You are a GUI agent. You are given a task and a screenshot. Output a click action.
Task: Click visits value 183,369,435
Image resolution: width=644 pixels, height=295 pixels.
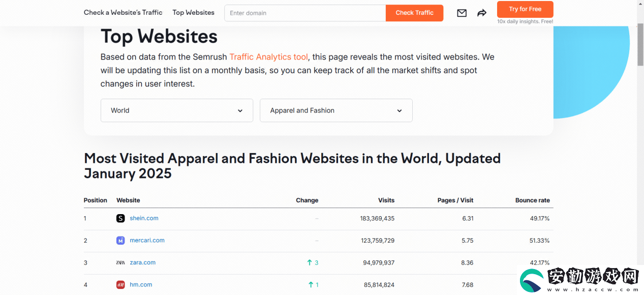pos(377,218)
